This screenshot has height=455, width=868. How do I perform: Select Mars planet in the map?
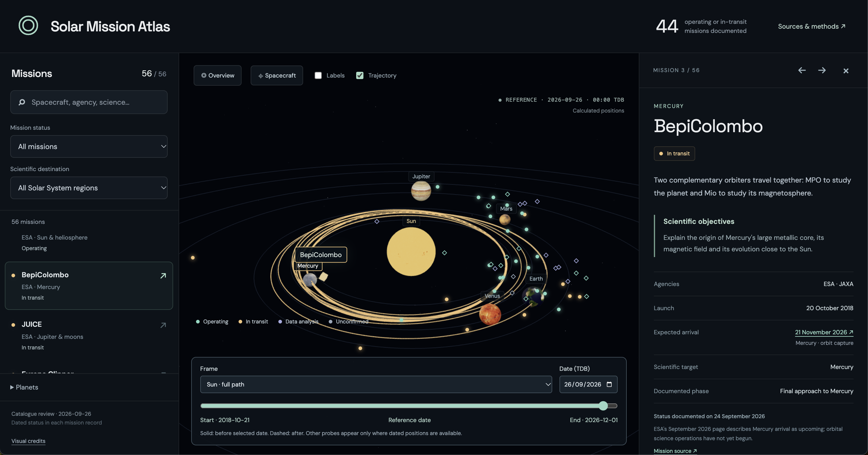point(505,220)
